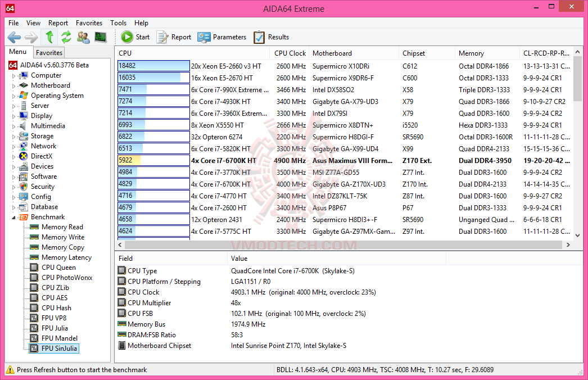Expand the Software tree node

click(x=14, y=177)
